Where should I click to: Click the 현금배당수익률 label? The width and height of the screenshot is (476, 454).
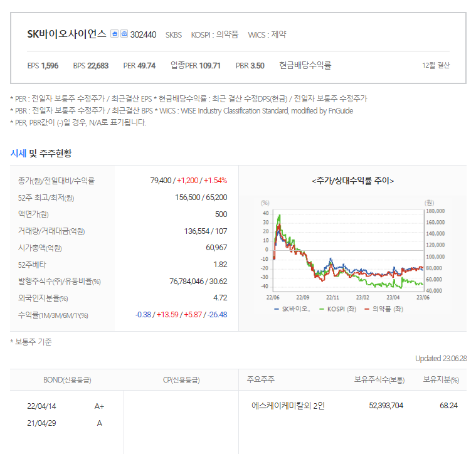[x=305, y=65]
